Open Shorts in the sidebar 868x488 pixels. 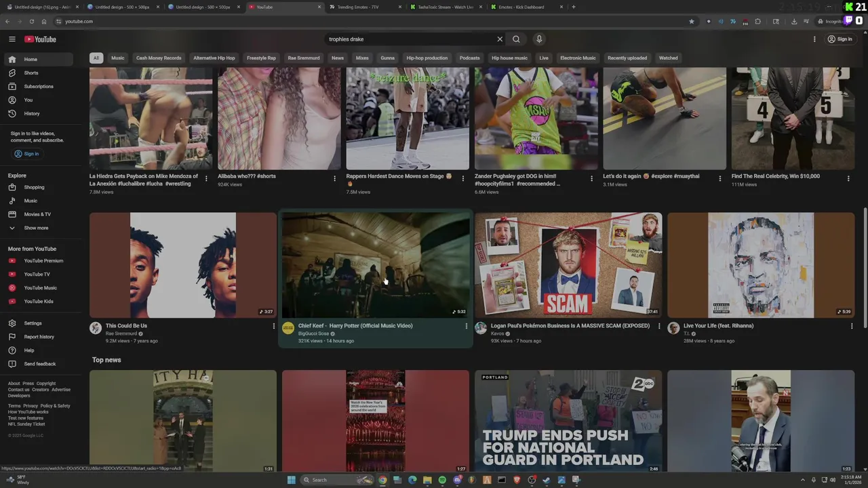coord(40,73)
